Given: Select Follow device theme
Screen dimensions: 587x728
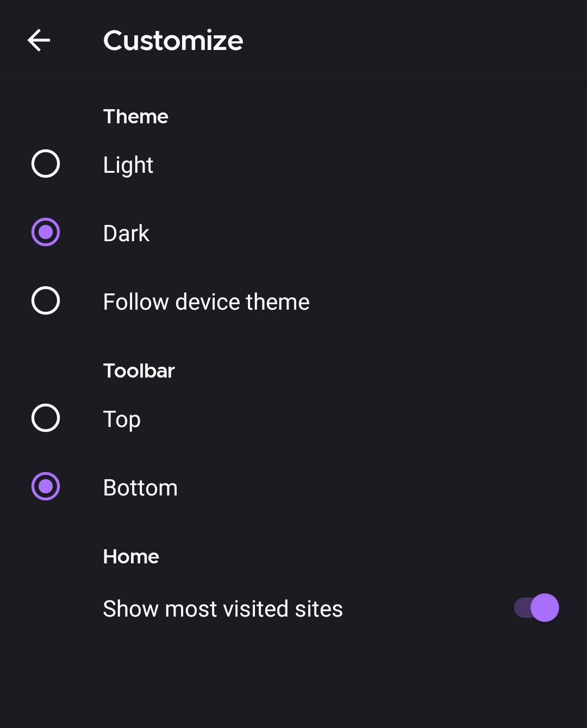Looking at the screenshot, I should click(x=46, y=301).
